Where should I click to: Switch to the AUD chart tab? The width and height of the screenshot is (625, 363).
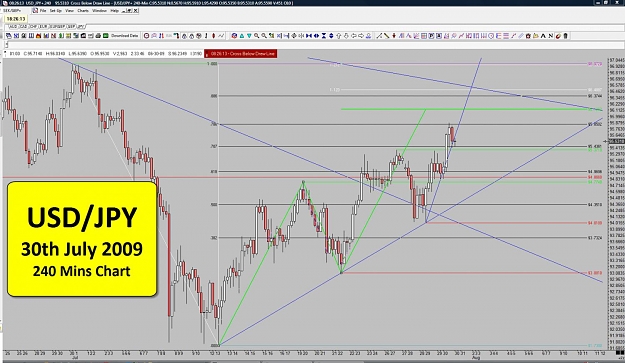pyautogui.click(x=13, y=27)
